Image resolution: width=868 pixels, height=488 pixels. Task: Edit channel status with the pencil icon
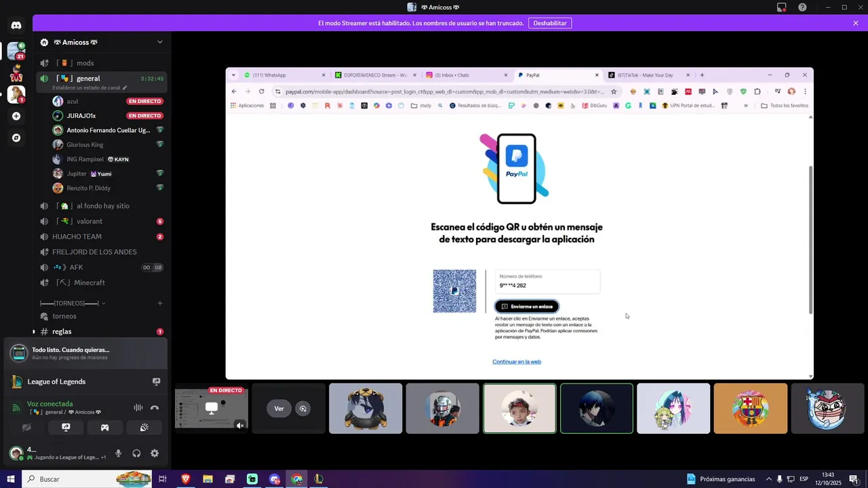point(124,87)
